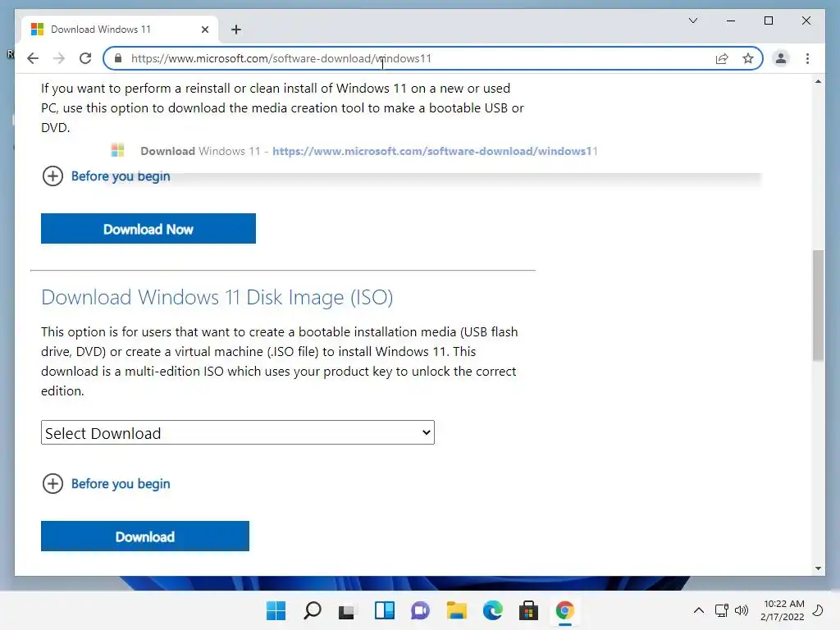Open taskbar Search
The height and width of the screenshot is (630, 840).
pyautogui.click(x=313, y=610)
